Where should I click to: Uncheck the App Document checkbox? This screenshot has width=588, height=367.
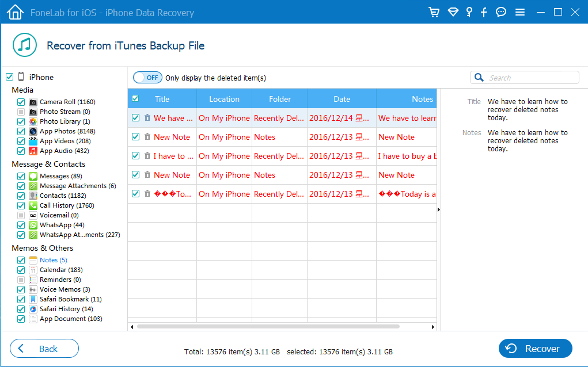coord(21,319)
